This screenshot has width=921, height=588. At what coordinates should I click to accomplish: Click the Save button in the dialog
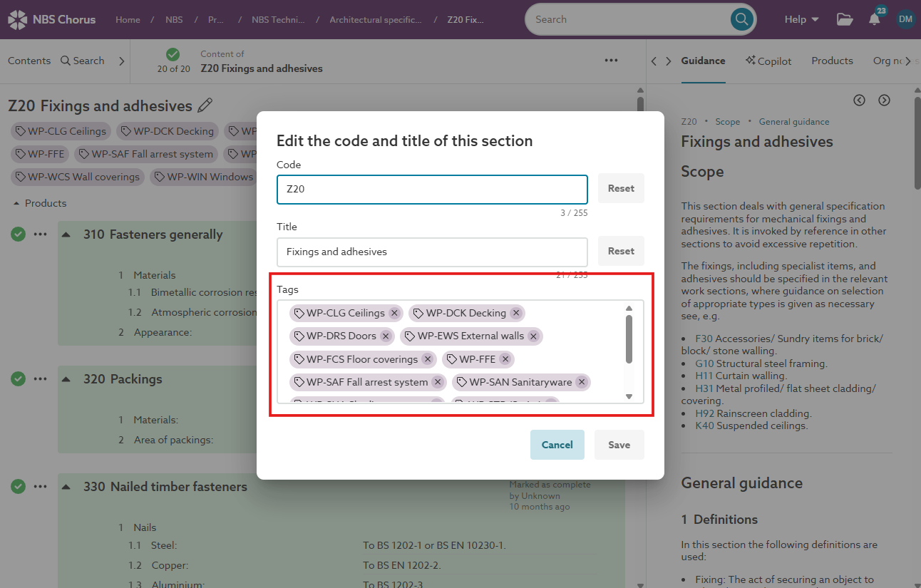click(x=619, y=444)
